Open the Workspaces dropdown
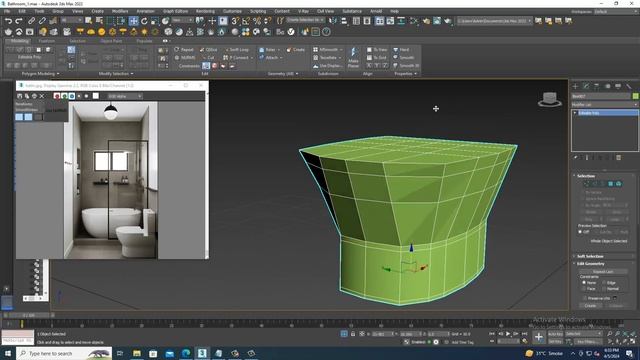Screen dimensions: 640x360 (615, 12)
